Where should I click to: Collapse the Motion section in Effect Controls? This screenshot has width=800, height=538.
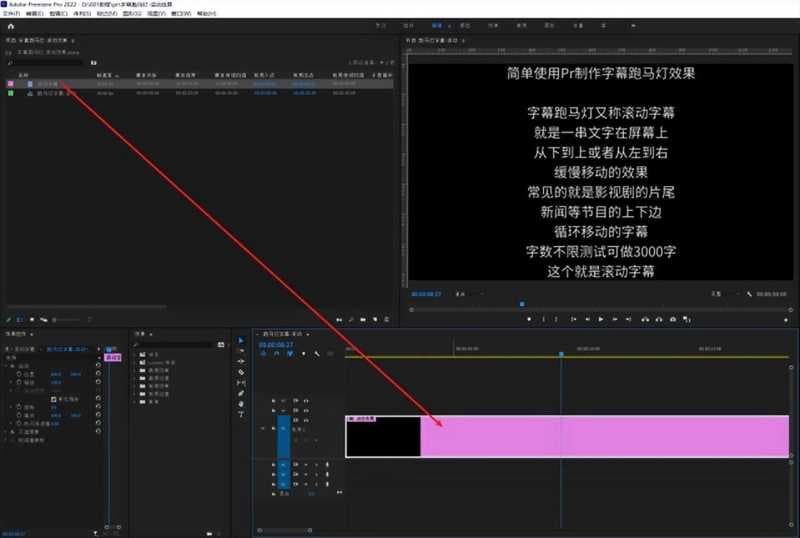point(7,366)
